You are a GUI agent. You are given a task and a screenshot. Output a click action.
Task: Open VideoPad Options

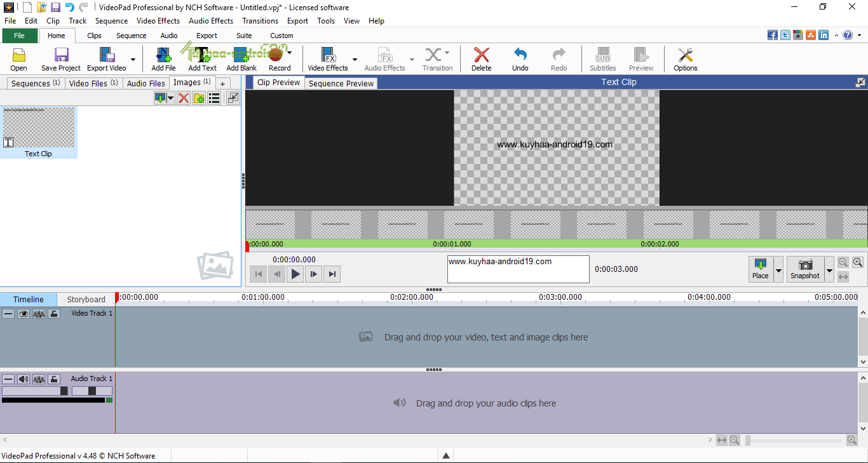click(x=685, y=59)
